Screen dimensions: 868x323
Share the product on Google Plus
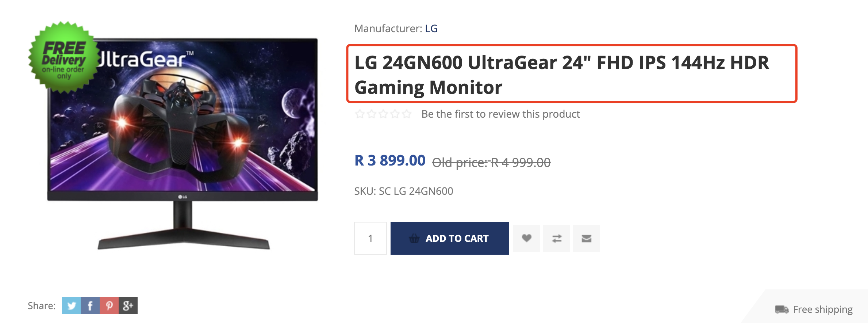click(128, 305)
